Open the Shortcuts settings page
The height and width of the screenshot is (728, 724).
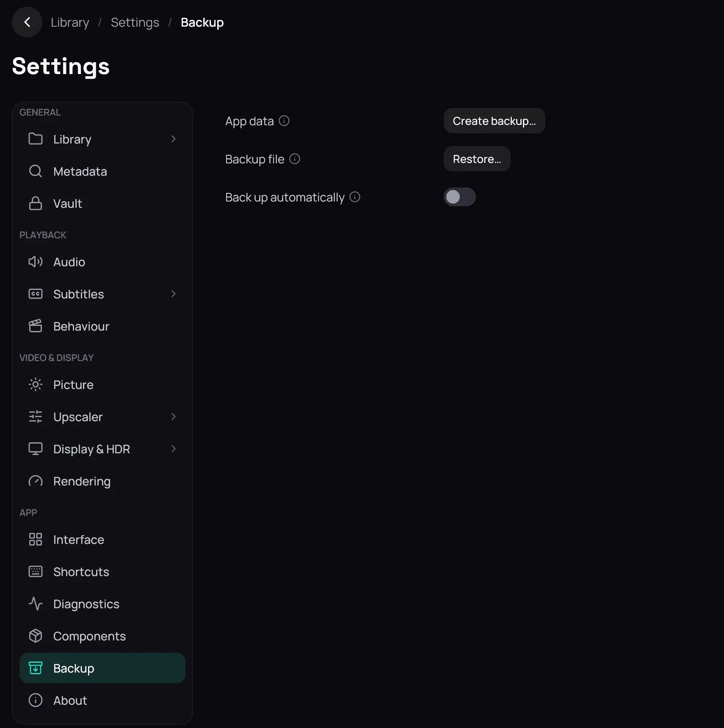click(102, 571)
